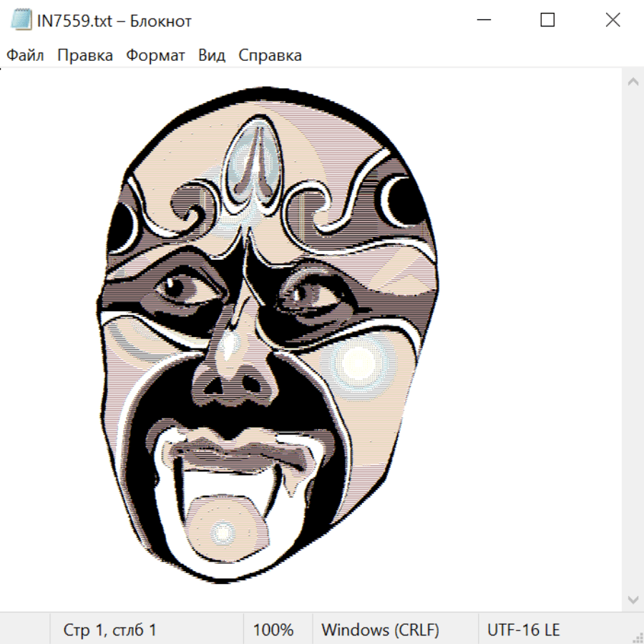
Task: Click the Windows (CRLF) line ending indicator
Action: click(x=380, y=630)
